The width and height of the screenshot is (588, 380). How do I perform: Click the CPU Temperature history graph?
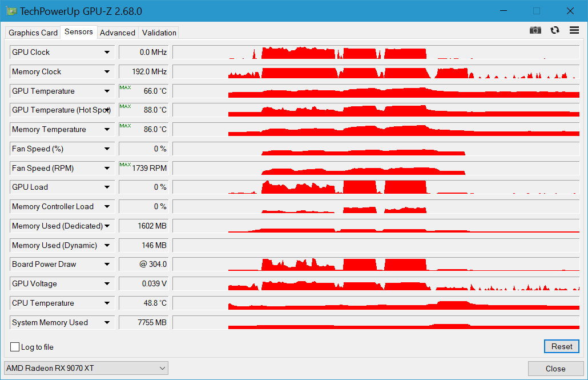[376, 303]
